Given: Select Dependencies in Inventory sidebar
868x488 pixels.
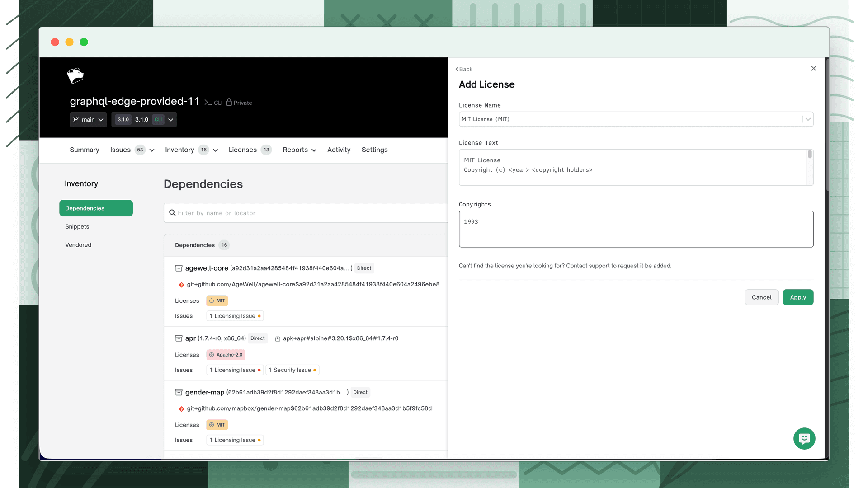Looking at the screenshot, I should (x=96, y=208).
